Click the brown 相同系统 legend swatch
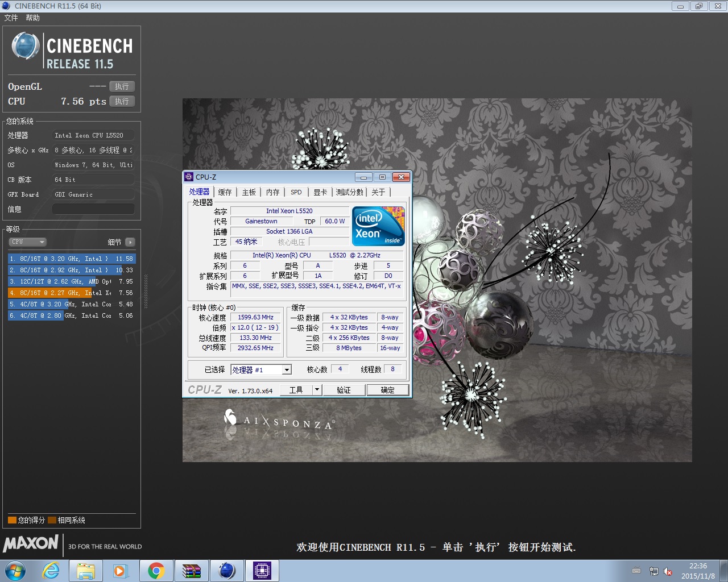Viewport: 728px width, 582px height. pyautogui.click(x=52, y=520)
